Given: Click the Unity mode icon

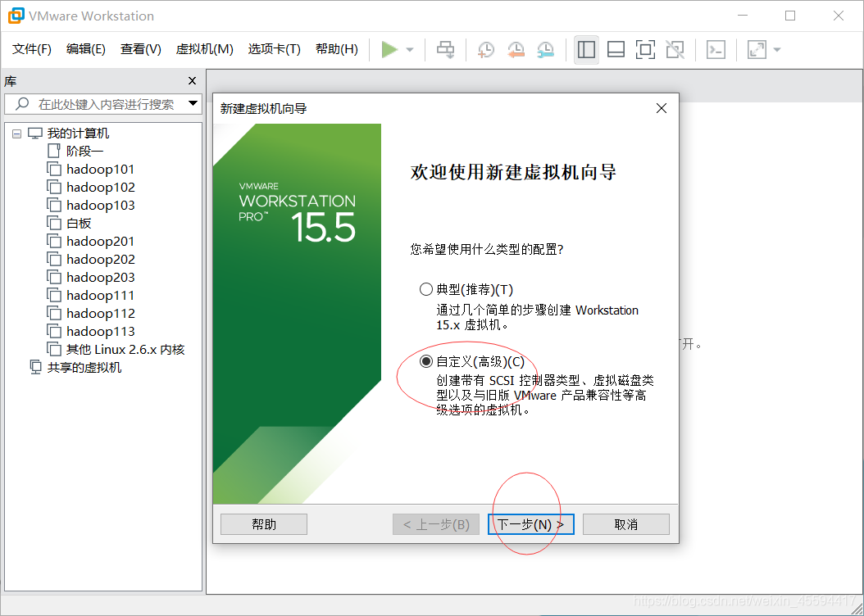Looking at the screenshot, I should [675, 49].
